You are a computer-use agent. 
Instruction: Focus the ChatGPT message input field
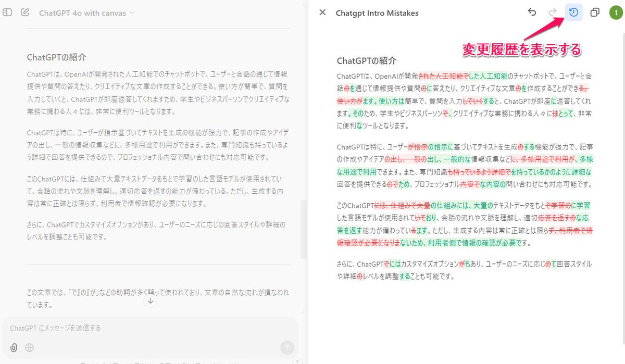[149, 328]
